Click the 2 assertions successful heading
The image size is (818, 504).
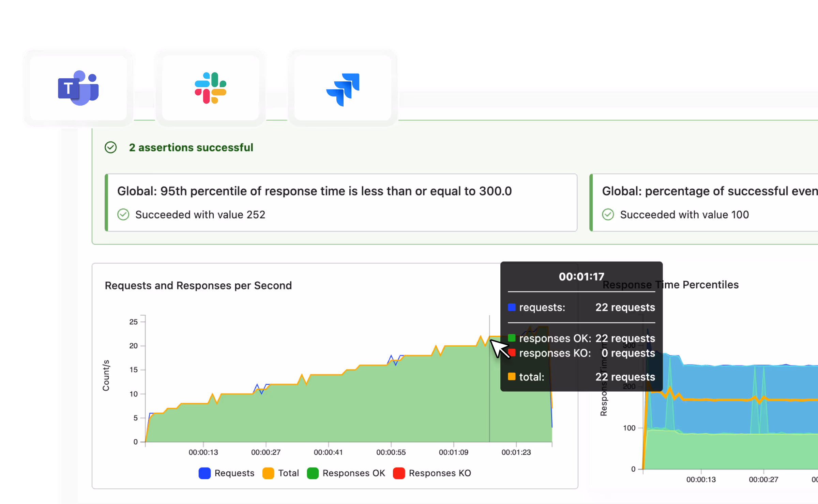(191, 147)
